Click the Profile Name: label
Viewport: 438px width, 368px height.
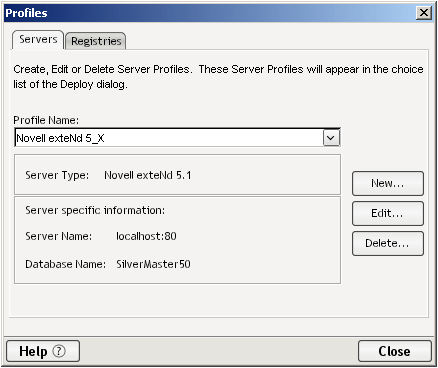[46, 120]
